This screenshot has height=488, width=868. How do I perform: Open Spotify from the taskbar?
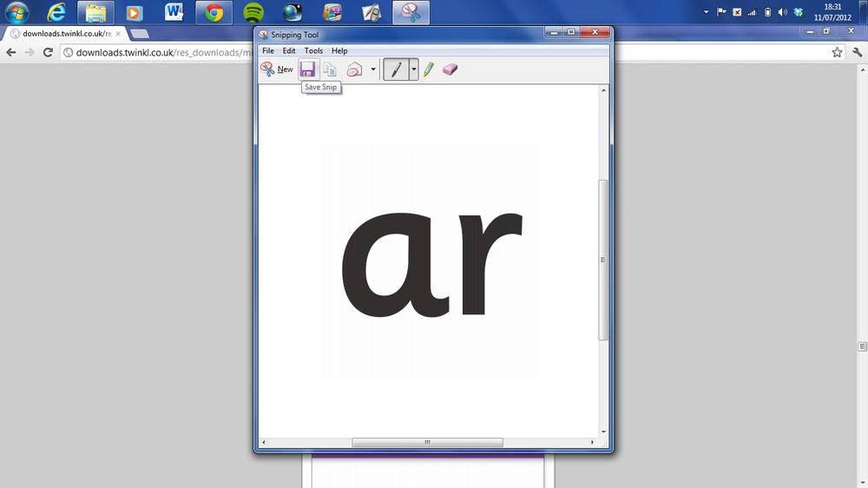point(253,12)
